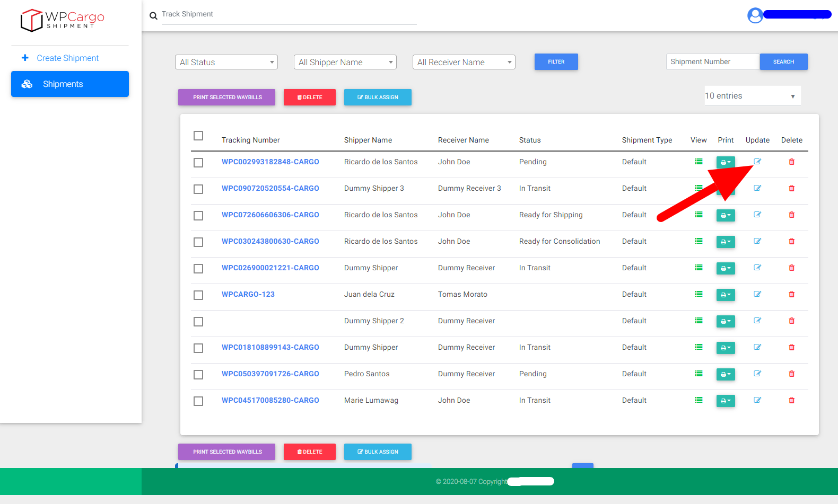
Task: Click the update pencil icon for WPC090720520554-CARGO
Action: 757,188
